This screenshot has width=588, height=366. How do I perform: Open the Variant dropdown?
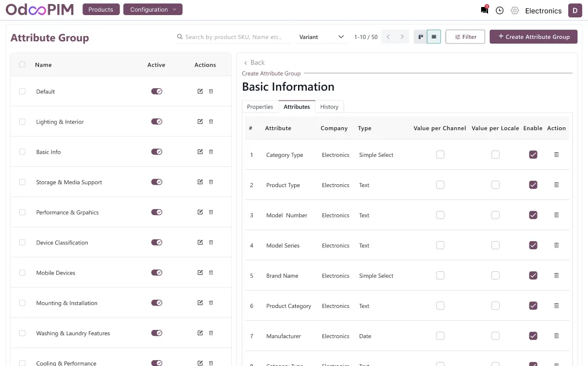(321, 37)
